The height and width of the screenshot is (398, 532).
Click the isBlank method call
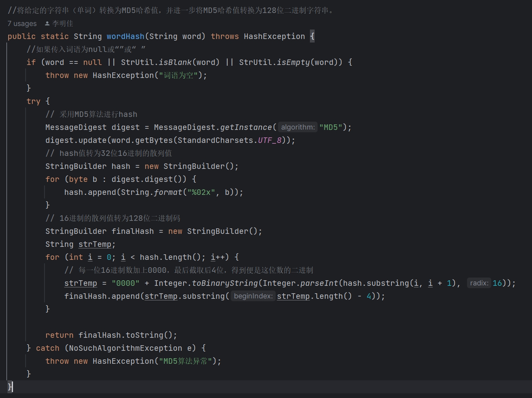pos(175,62)
